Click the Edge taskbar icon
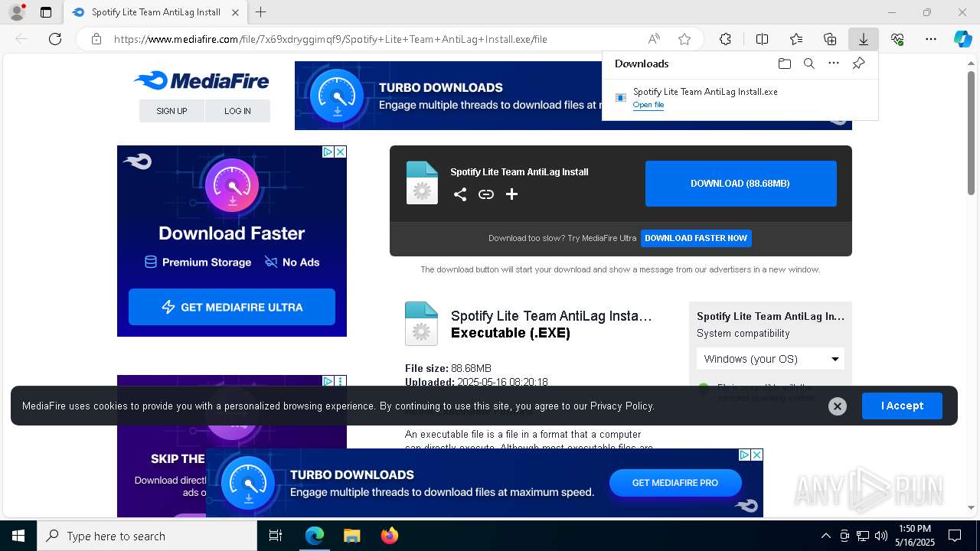 (x=314, y=536)
